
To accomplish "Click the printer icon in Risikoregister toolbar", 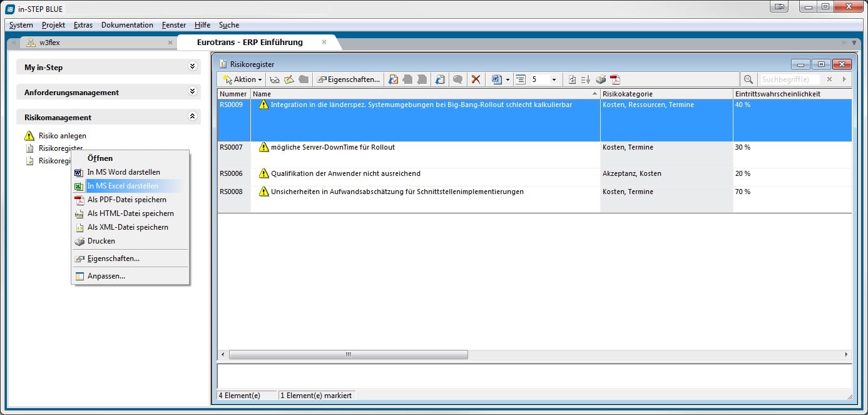I will (x=601, y=79).
